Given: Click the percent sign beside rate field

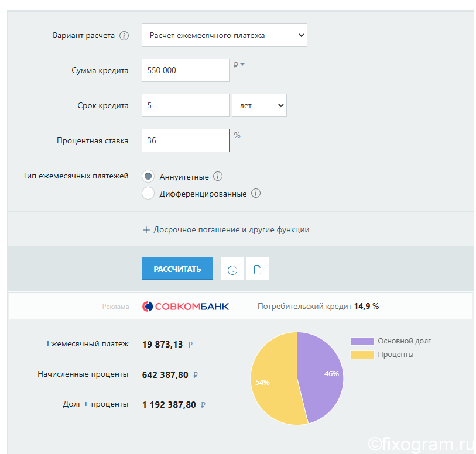Looking at the screenshot, I should click(237, 135).
